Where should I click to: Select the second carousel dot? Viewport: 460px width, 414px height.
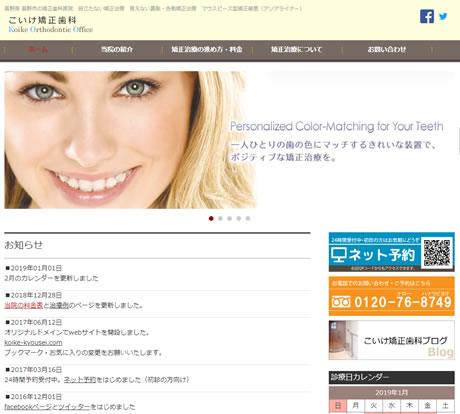pyautogui.click(x=220, y=218)
